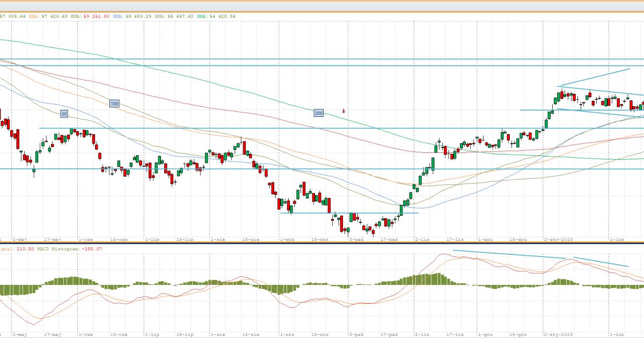Click the topmost horizontal resistance line
This screenshot has width=644, height=338.
pyautogui.click(x=322, y=59)
